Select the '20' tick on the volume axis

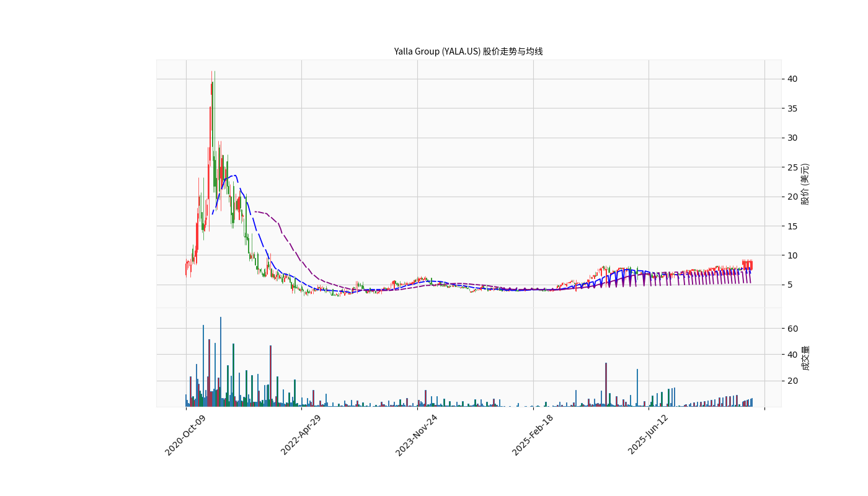(792, 381)
